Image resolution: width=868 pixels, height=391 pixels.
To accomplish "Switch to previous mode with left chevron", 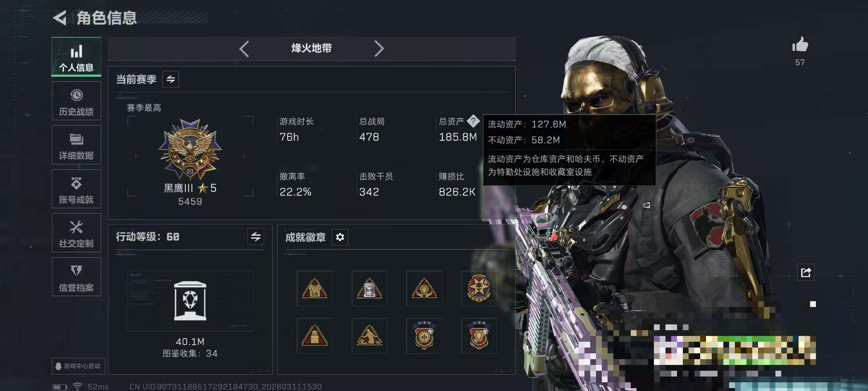I will point(244,49).
